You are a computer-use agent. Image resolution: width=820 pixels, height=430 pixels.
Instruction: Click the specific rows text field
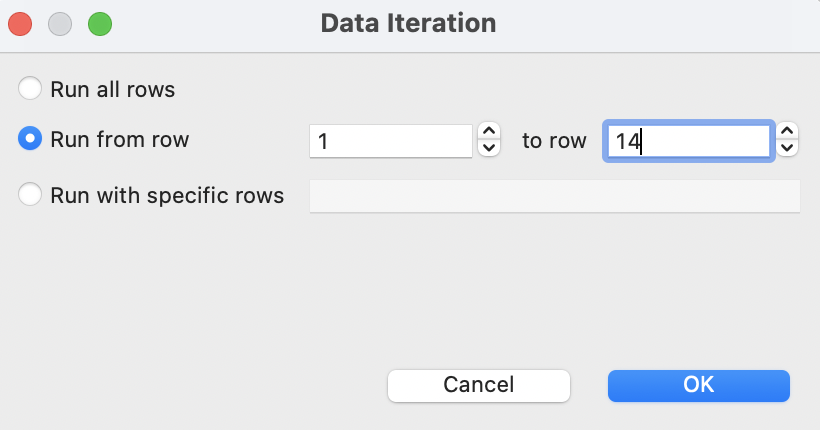[555, 196]
